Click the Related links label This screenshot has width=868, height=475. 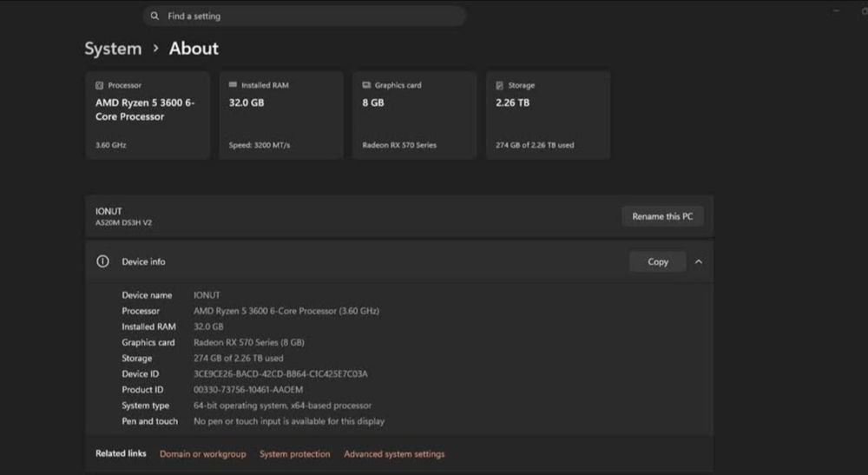pos(121,453)
